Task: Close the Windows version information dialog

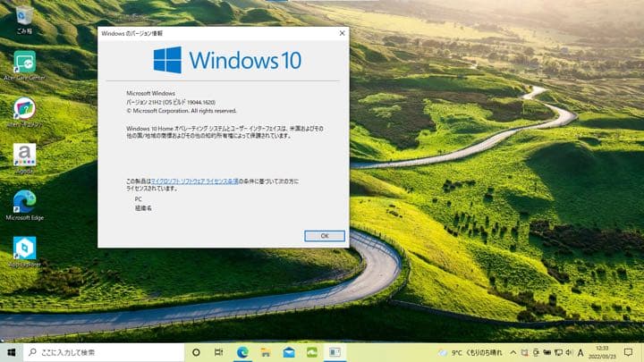Action: tap(342, 33)
